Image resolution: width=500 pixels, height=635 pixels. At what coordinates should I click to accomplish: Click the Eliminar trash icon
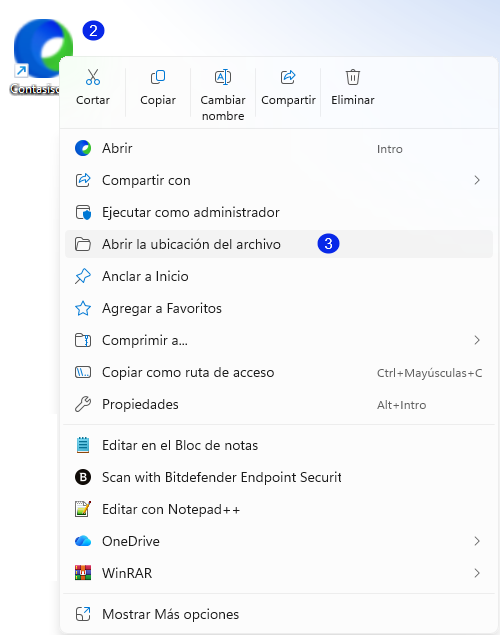(353, 77)
